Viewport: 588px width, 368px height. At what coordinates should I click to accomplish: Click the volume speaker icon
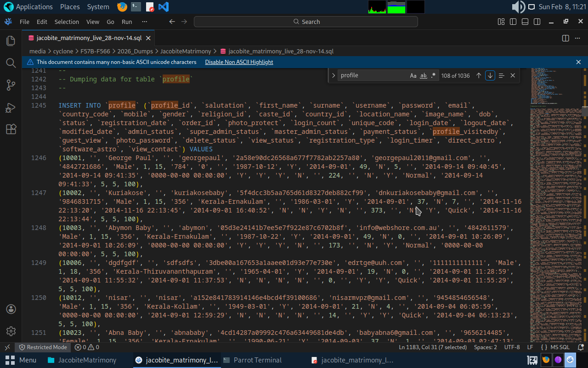click(518, 7)
